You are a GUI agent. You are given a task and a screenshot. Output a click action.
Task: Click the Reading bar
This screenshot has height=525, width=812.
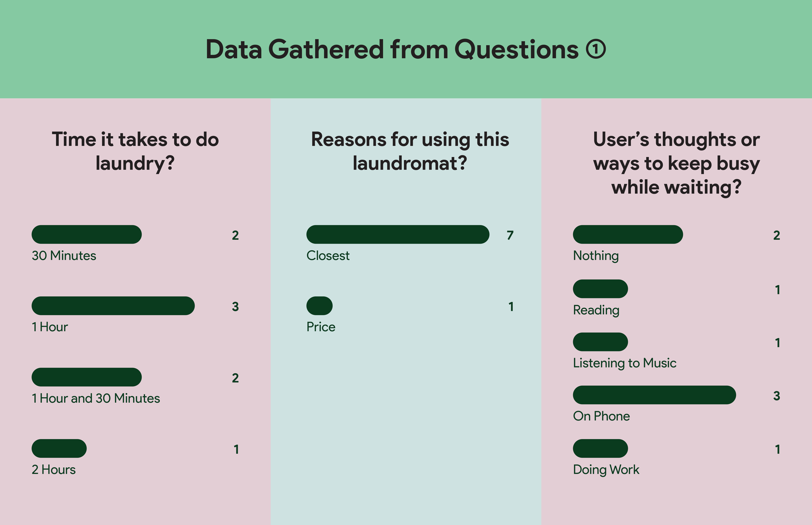(x=600, y=289)
